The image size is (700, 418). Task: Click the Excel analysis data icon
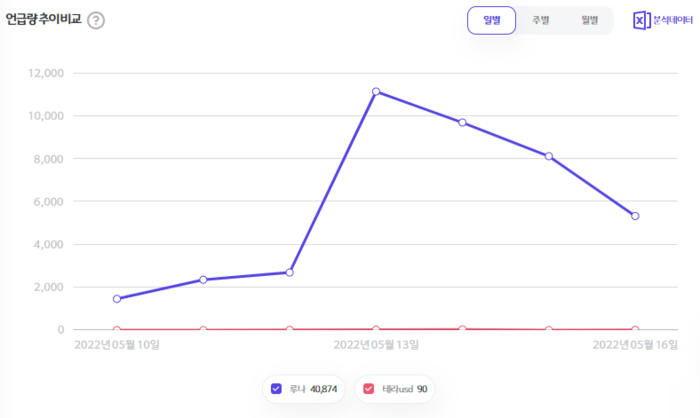point(642,20)
